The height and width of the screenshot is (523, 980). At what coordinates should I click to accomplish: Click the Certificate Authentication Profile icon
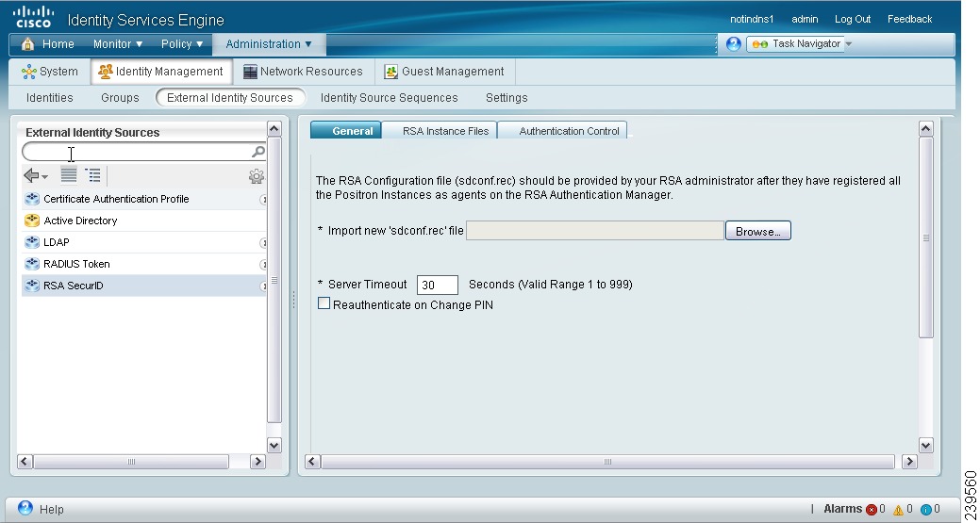coord(32,199)
